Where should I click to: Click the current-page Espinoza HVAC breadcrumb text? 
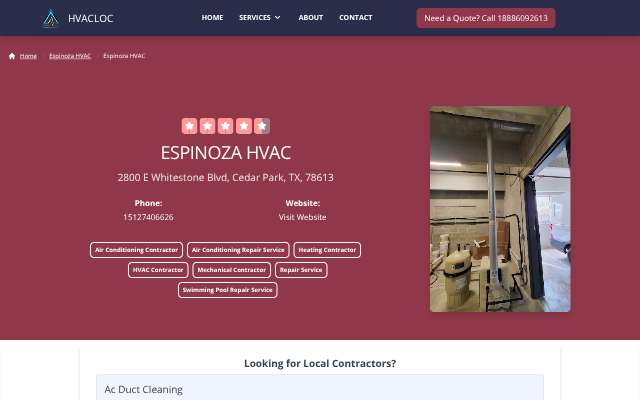(124, 56)
